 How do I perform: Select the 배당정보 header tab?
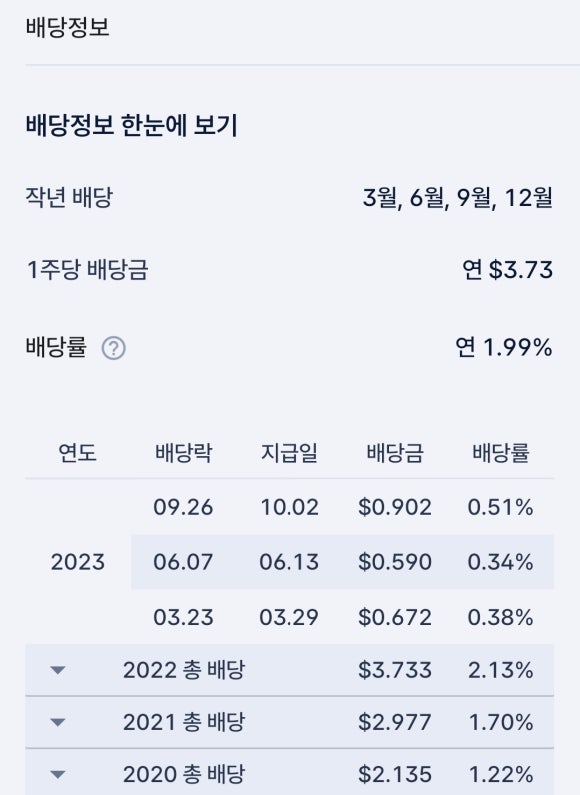67,26
